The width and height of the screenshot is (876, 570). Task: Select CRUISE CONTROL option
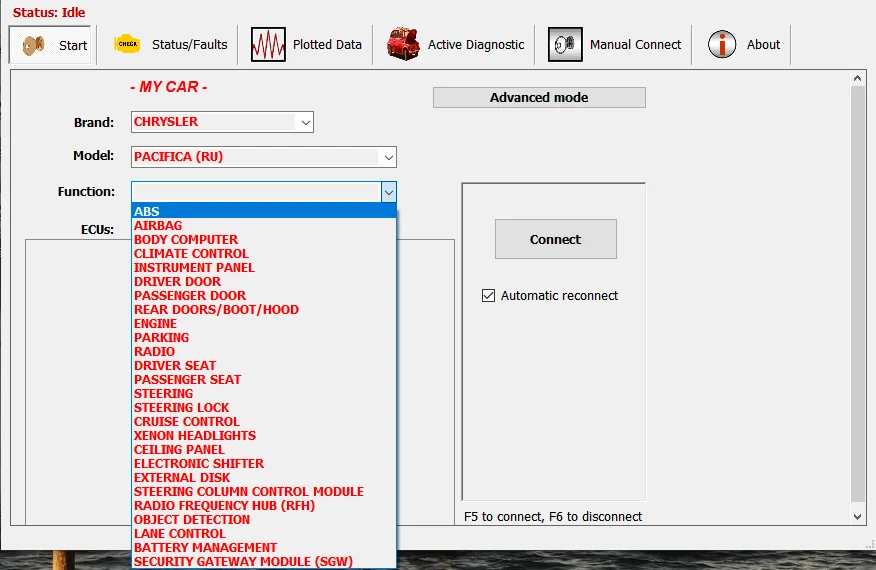coord(264,421)
